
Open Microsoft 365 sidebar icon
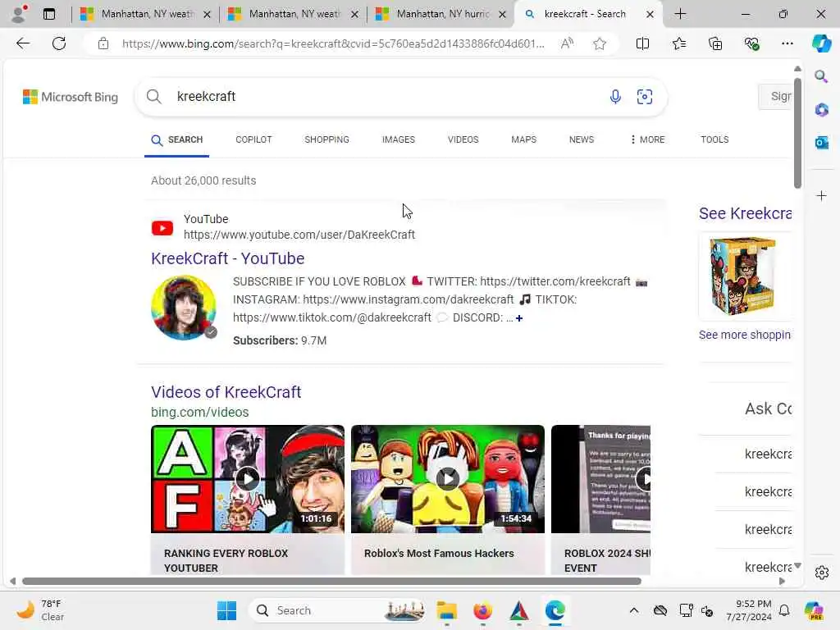point(821,110)
